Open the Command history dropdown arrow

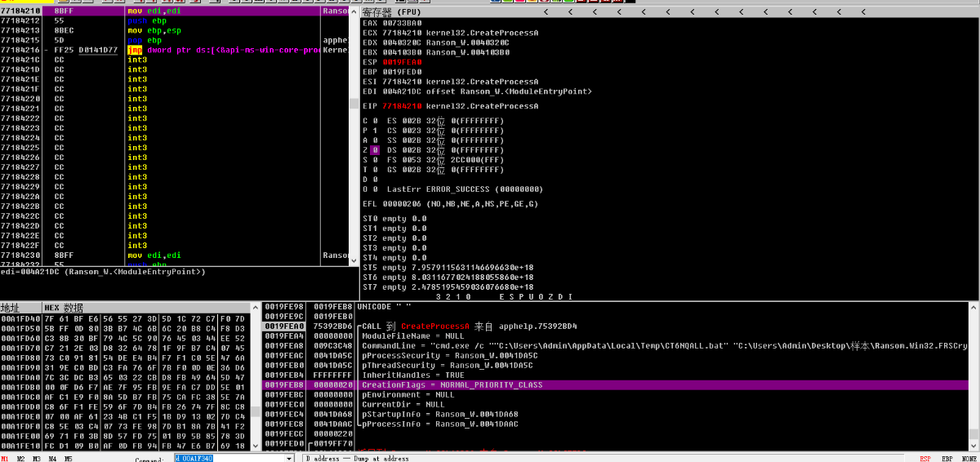288,459
